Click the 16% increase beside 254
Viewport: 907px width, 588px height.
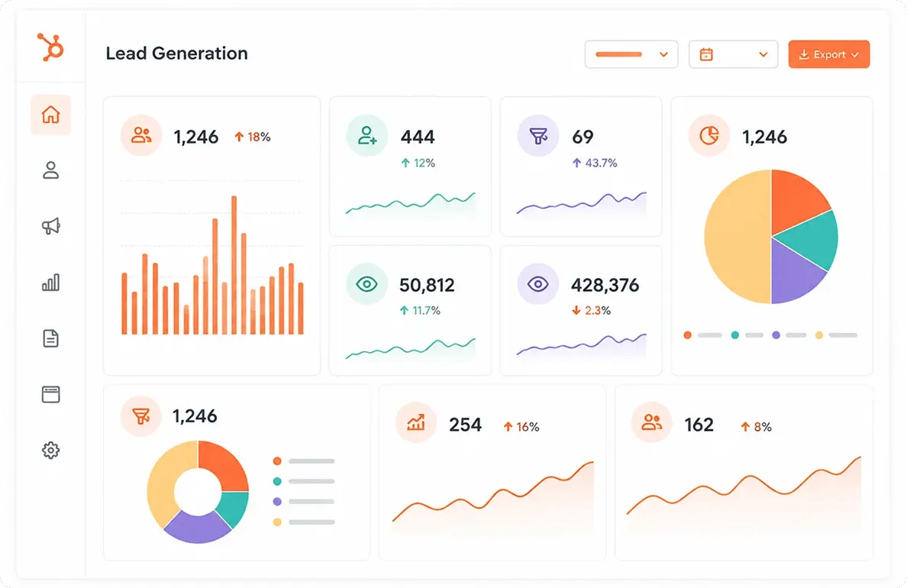(521, 427)
